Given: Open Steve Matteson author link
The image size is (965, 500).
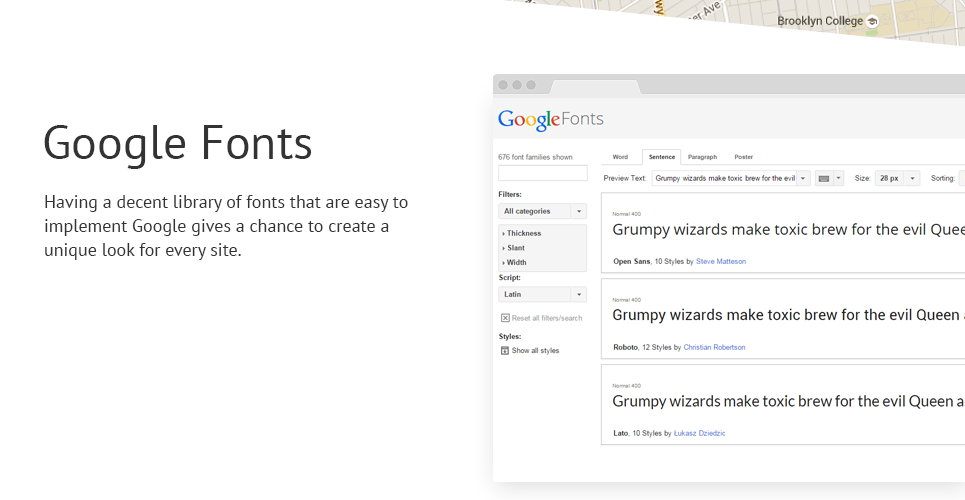Looking at the screenshot, I should [x=721, y=262].
